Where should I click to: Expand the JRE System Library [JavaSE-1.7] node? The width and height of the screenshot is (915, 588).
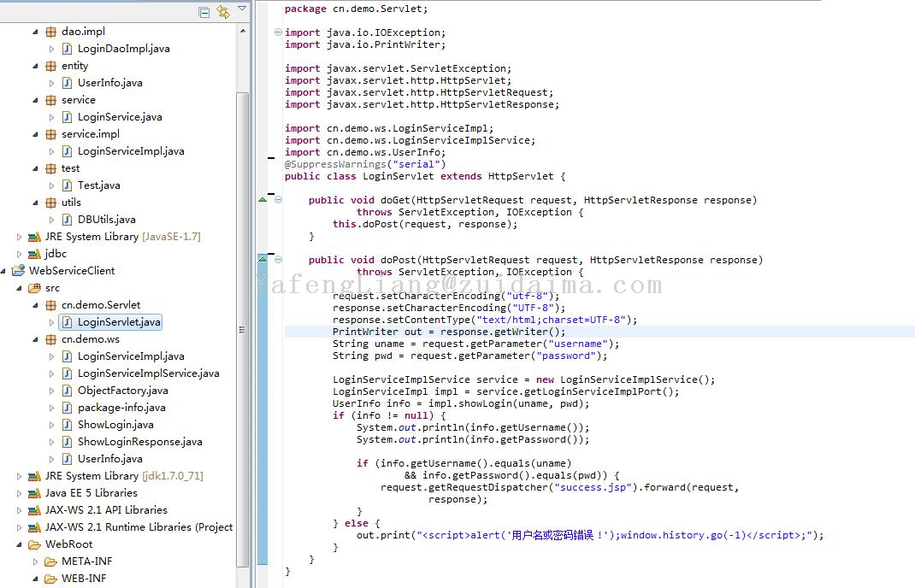click(x=20, y=237)
